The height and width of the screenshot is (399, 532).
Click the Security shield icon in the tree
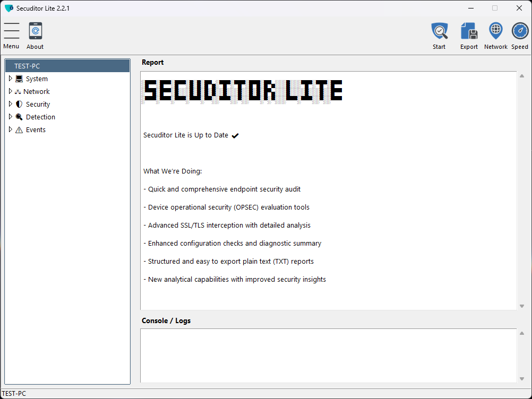coord(19,104)
